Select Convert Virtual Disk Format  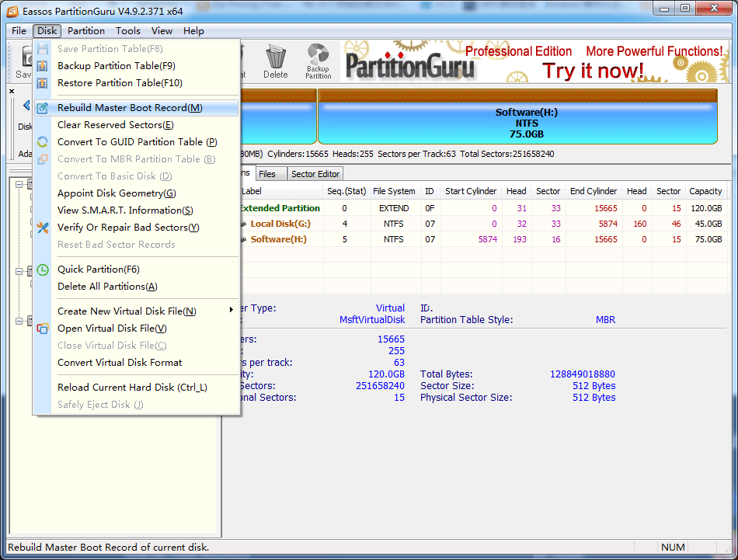120,363
